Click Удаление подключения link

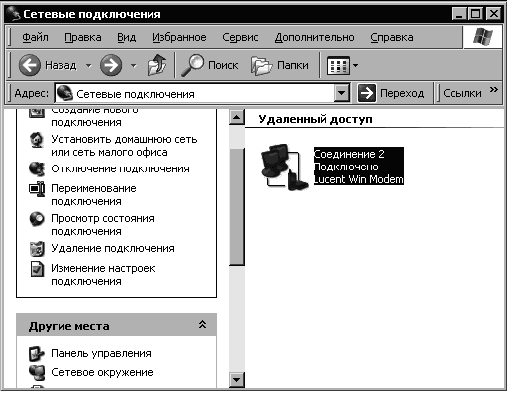point(113,248)
